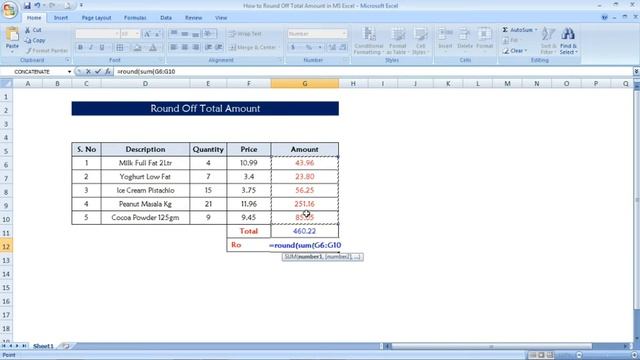Undo the last action
Image resolution: width=640 pixels, height=360 pixels.
pyautogui.click(x=37, y=6)
